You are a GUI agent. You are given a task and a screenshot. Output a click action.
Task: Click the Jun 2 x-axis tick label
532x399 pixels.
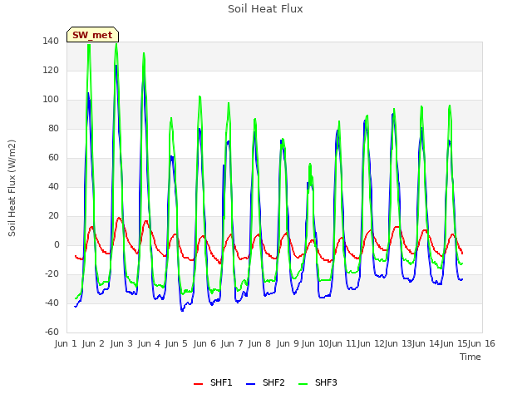tap(93, 343)
